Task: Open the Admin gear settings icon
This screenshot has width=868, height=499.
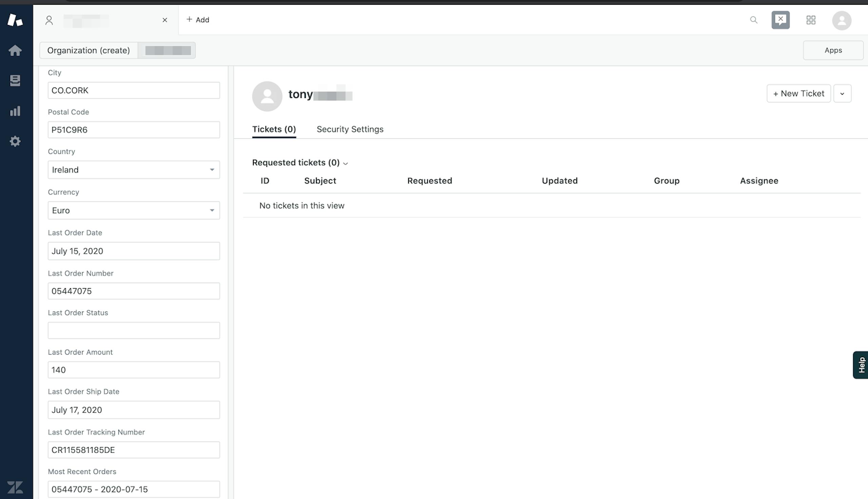Action: pos(15,141)
